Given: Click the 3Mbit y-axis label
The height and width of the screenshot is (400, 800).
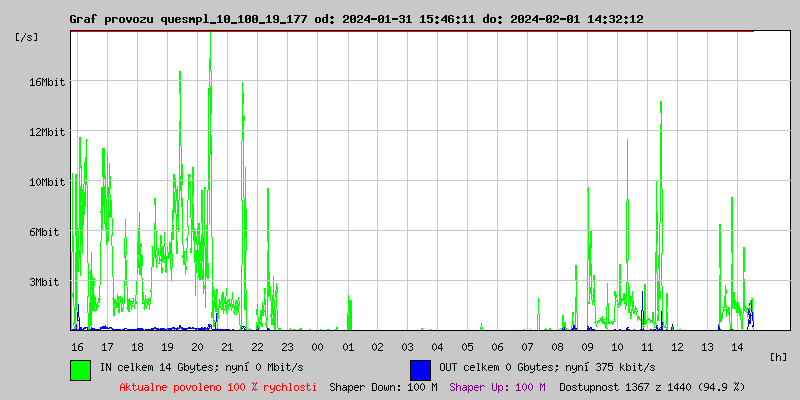Looking at the screenshot, I should tap(46, 282).
